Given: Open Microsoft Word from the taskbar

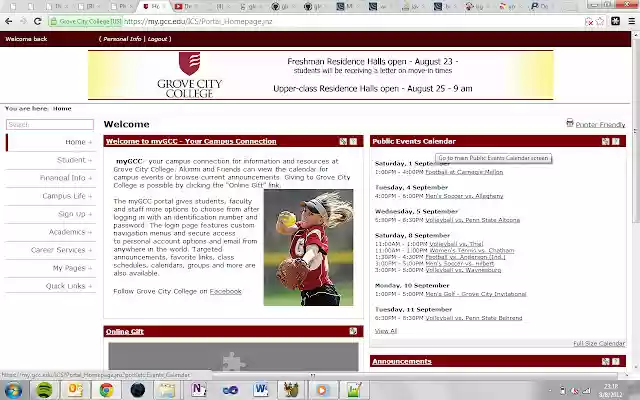Looking at the screenshot, I should tap(261, 390).
